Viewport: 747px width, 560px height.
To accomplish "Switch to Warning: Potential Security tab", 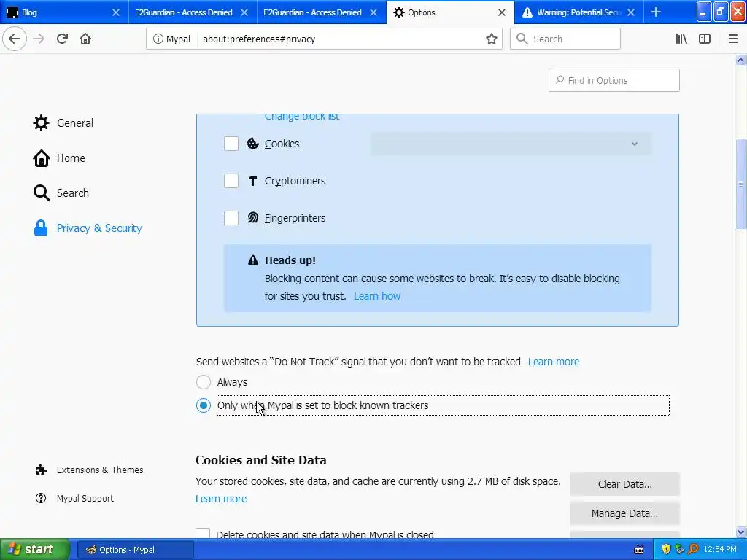I will click(x=578, y=12).
